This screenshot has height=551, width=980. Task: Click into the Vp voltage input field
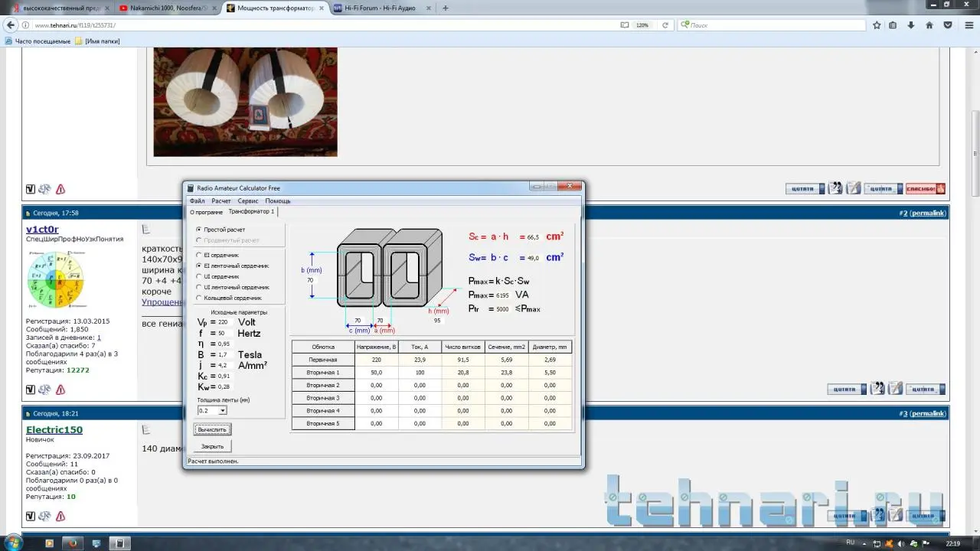(x=224, y=322)
